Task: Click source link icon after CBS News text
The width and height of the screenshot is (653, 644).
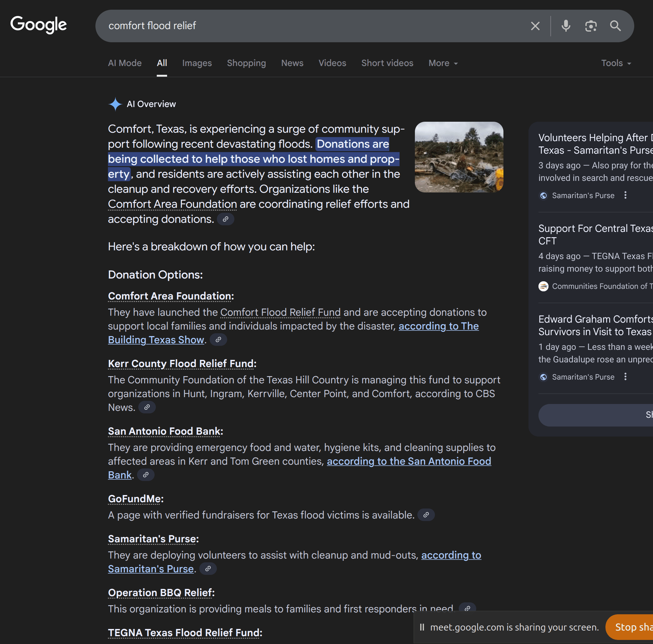Action: coord(147,407)
